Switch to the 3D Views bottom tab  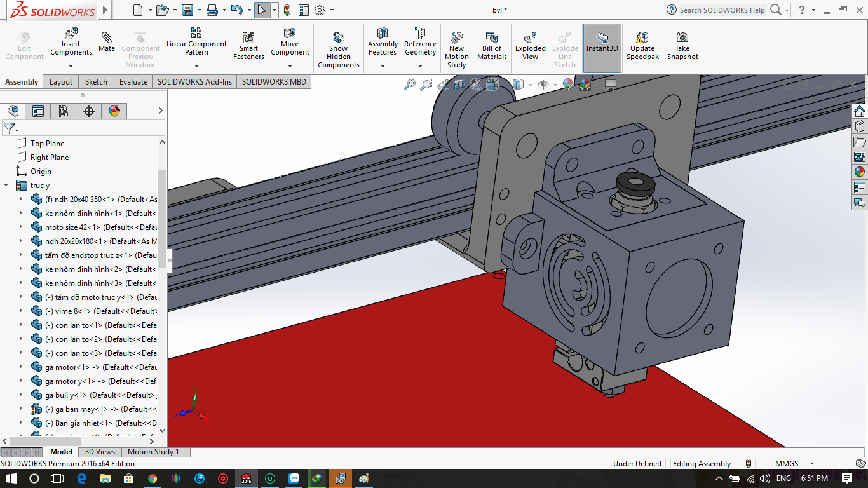pos(100,452)
